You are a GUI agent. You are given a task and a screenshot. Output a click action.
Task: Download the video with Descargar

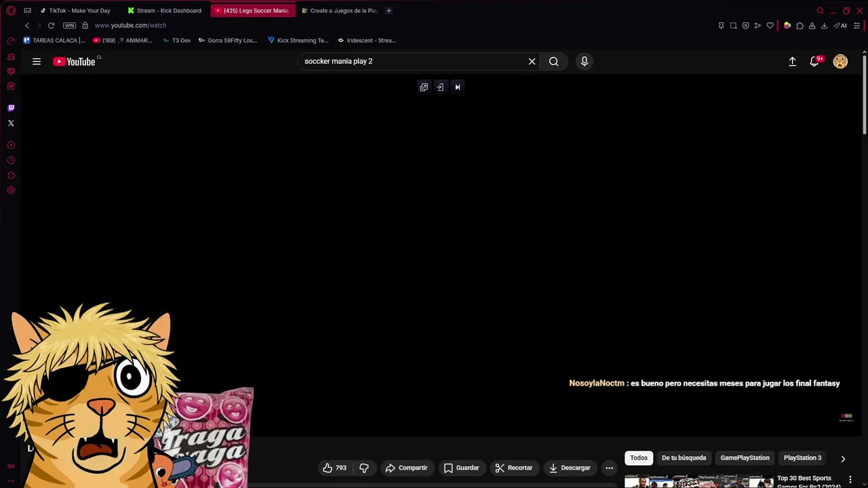pyautogui.click(x=569, y=468)
